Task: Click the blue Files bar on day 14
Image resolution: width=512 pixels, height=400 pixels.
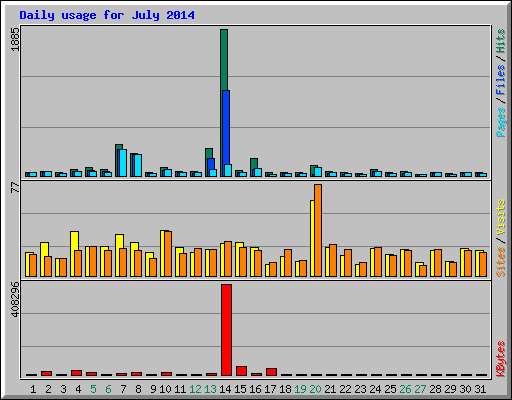Action: coord(226,127)
